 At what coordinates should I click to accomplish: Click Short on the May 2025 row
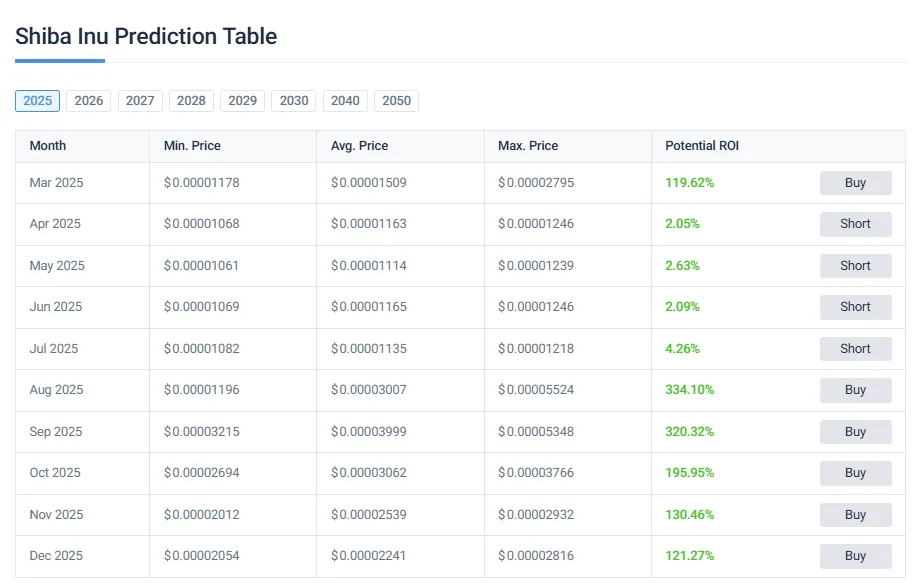click(855, 265)
